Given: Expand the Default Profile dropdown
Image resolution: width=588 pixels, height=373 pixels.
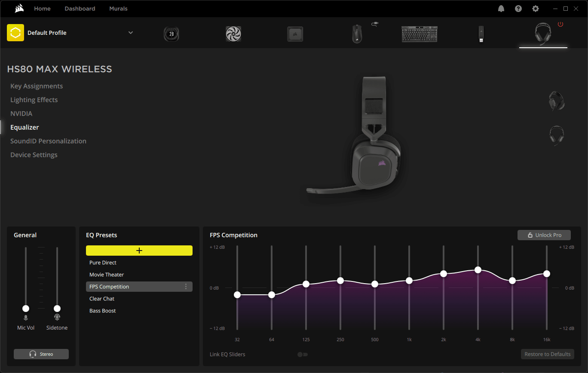Looking at the screenshot, I should click(131, 33).
